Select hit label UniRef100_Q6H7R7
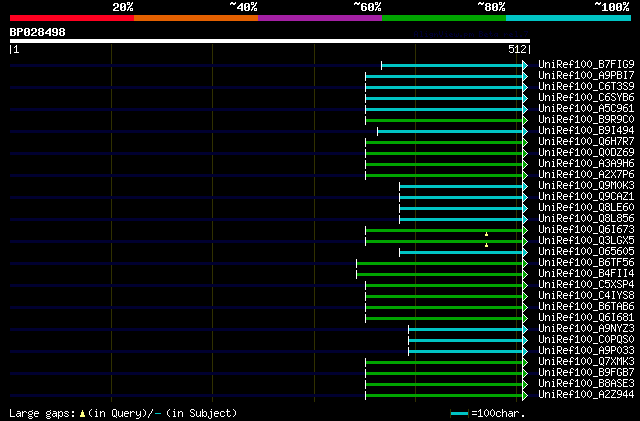 [586, 141]
